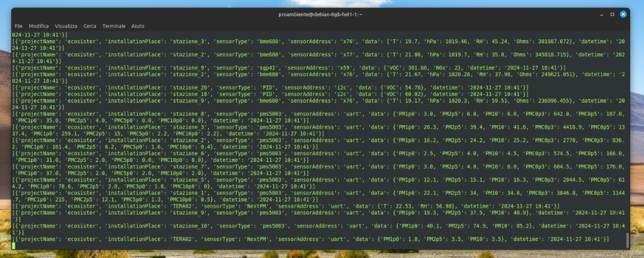Open the Modifica menu
This screenshot has height=258, width=644.
(x=39, y=26)
